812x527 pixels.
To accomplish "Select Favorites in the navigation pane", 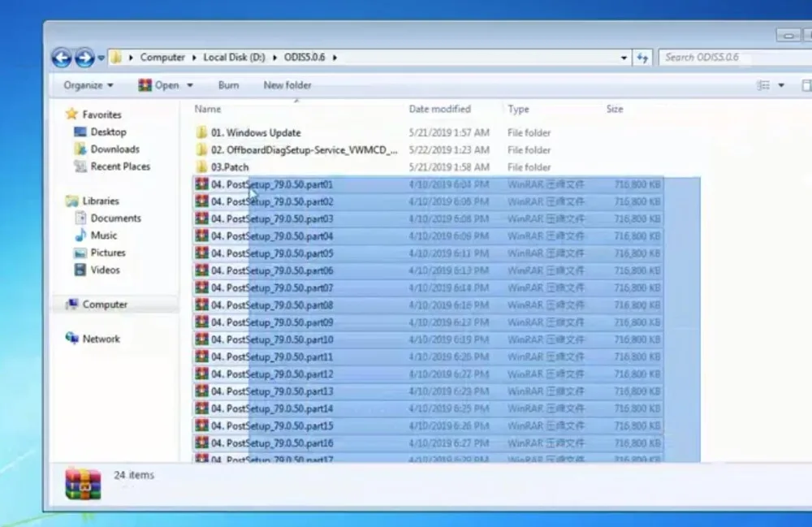I will (101, 114).
